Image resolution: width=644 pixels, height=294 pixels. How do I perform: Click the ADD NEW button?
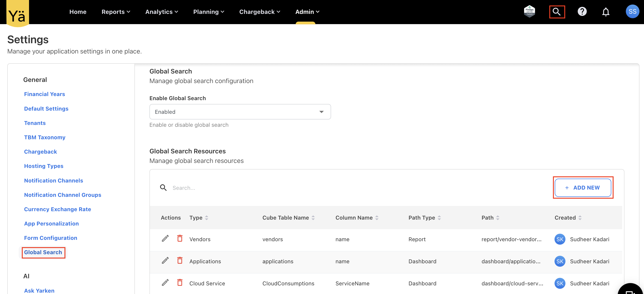click(x=583, y=188)
